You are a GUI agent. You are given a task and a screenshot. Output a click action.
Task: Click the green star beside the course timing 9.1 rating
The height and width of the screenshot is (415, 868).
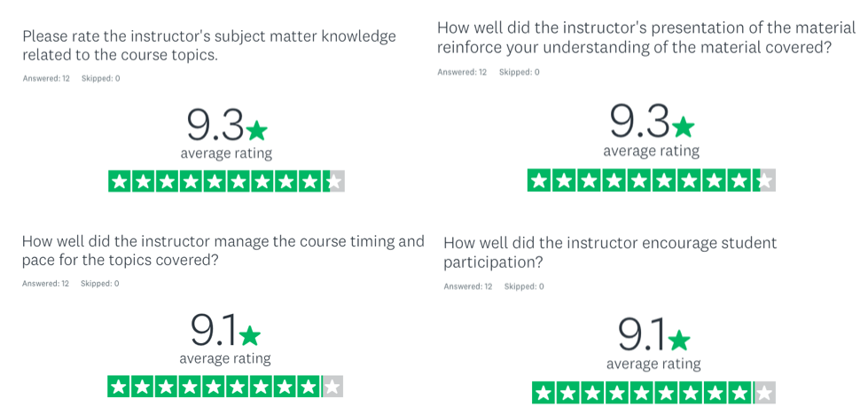click(x=250, y=335)
